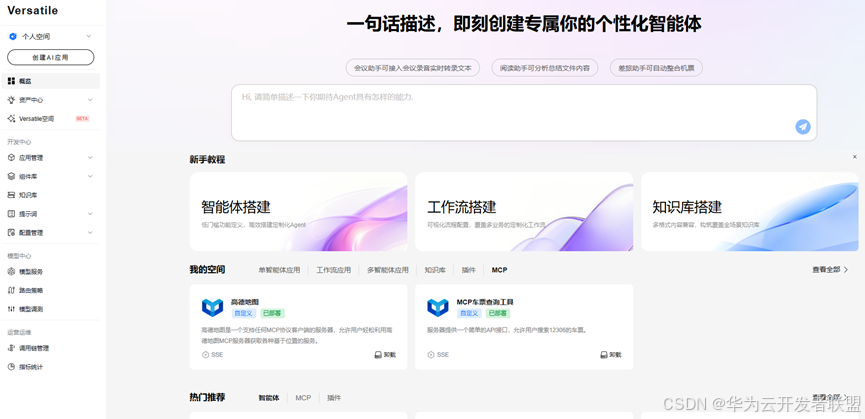865x419 pixels.
Task: Click the Versatile空间 sparkle icon
Action: [11, 119]
